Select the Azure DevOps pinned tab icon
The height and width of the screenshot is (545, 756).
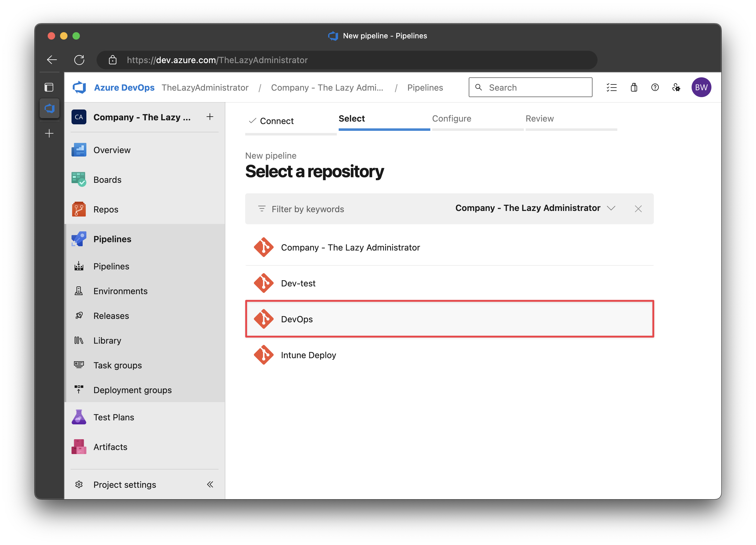[49, 108]
